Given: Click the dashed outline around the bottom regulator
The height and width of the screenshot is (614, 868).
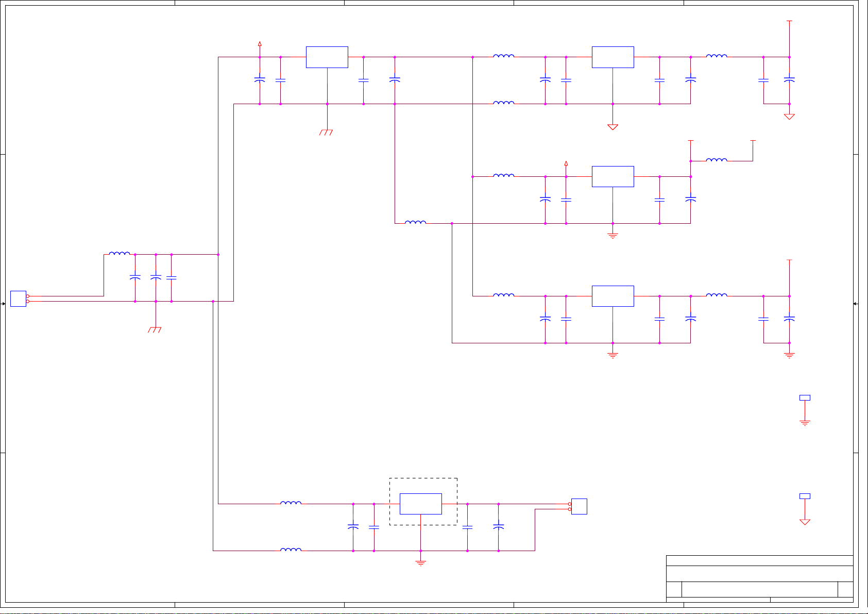Looking at the screenshot, I should tap(423, 478).
